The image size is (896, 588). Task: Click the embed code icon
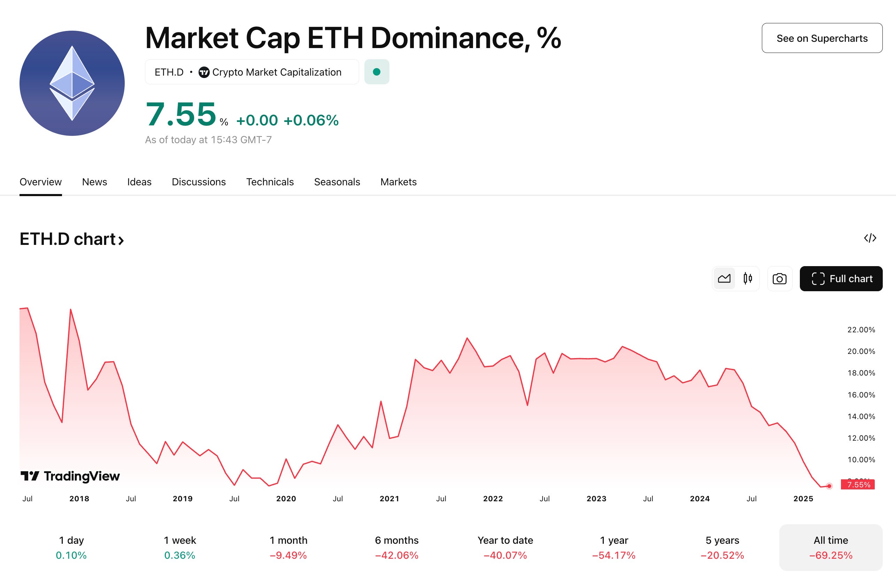pyautogui.click(x=870, y=238)
